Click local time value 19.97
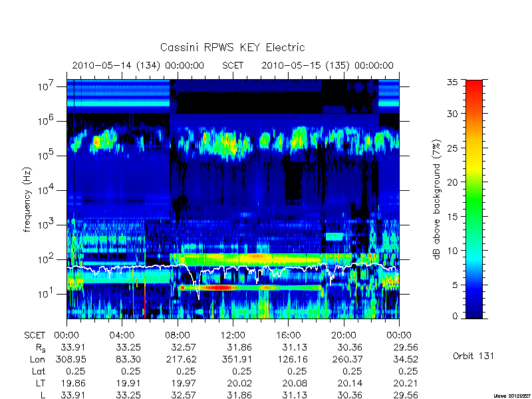This screenshot has height=399, width=532. (x=184, y=384)
